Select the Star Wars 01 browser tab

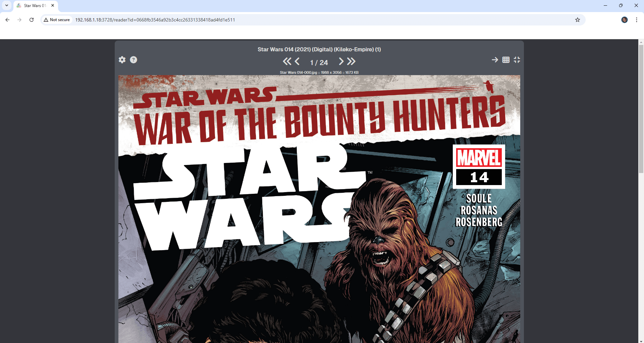35,6
